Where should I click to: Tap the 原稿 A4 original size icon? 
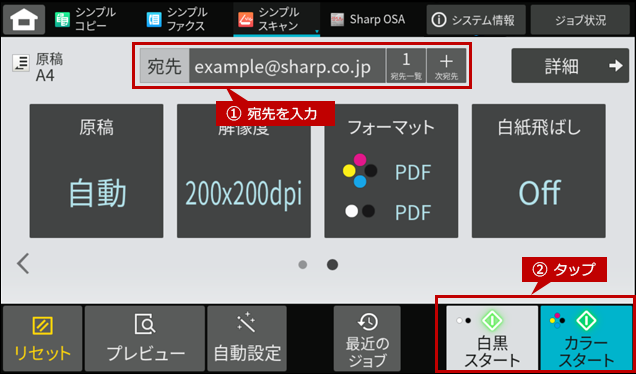(20, 64)
